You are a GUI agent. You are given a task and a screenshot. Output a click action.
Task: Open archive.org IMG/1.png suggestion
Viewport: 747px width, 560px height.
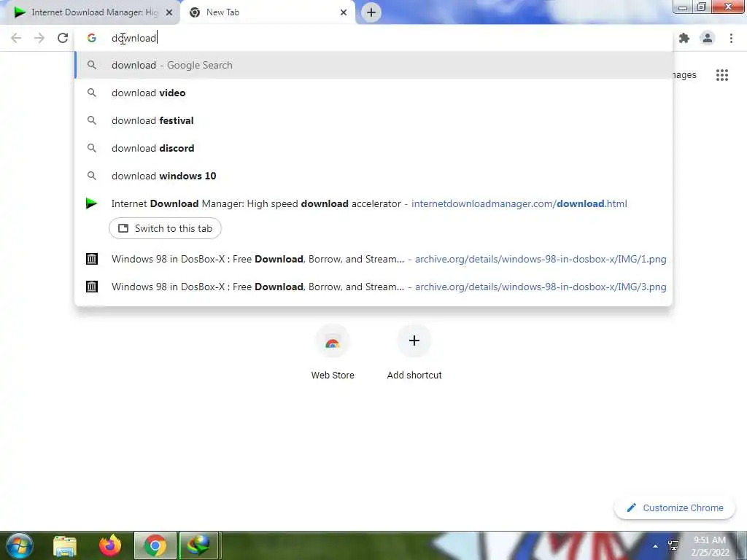pos(374,259)
